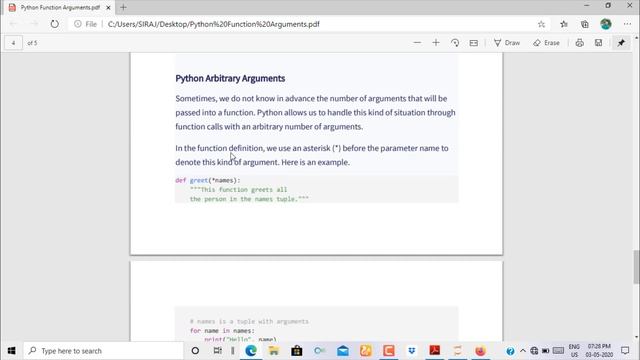Print the PDF document

[x=579, y=43]
